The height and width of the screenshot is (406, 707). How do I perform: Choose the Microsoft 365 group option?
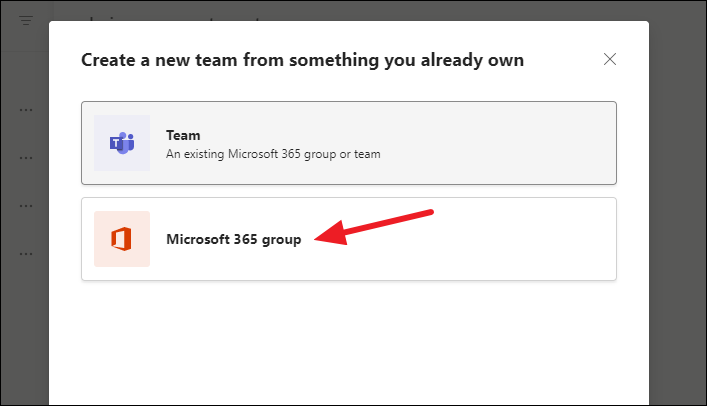[x=349, y=239]
